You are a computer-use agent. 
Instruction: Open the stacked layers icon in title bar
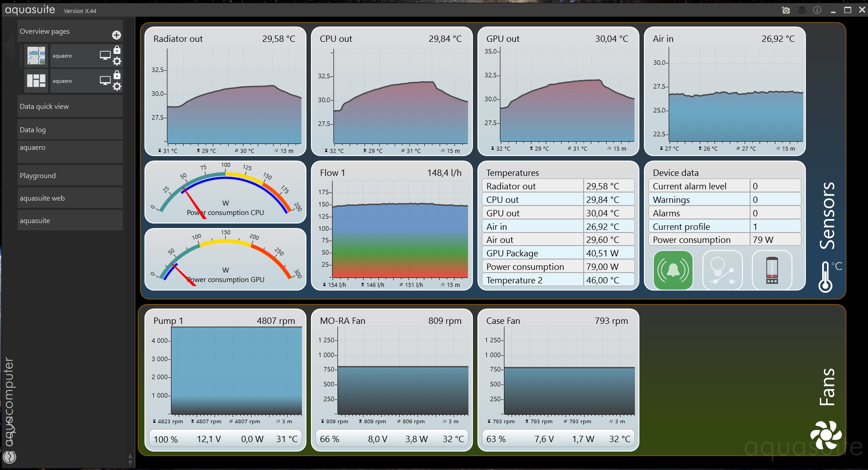[x=802, y=10]
